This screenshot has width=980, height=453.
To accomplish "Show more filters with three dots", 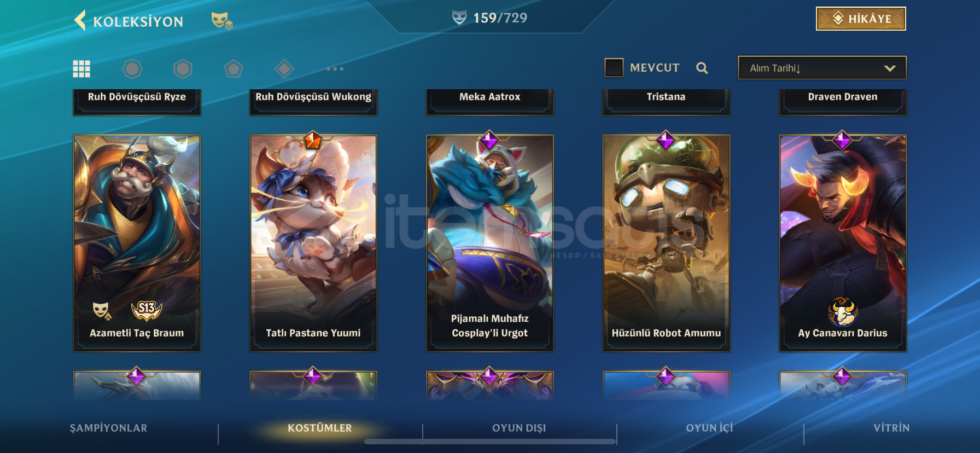I will click(x=335, y=69).
